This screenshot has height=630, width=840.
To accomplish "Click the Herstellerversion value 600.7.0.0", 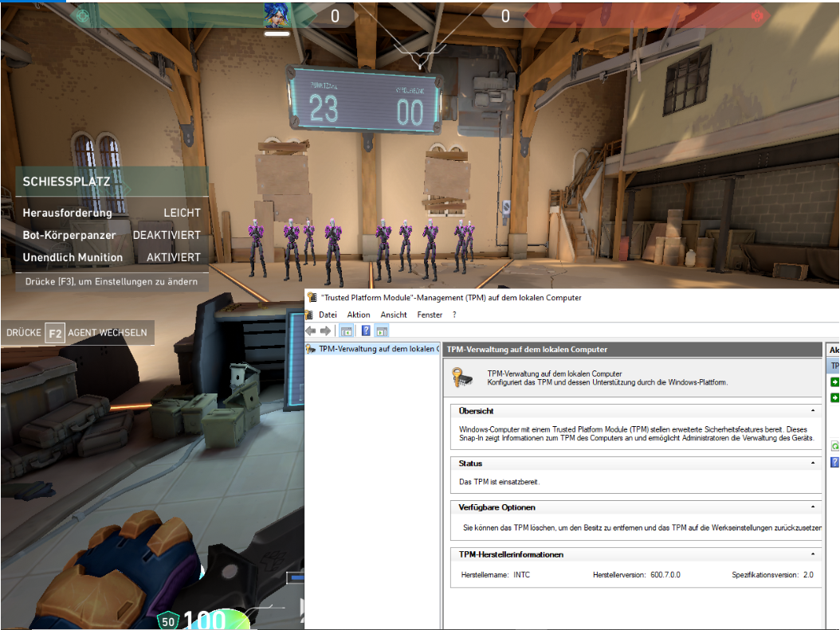I will (665, 575).
